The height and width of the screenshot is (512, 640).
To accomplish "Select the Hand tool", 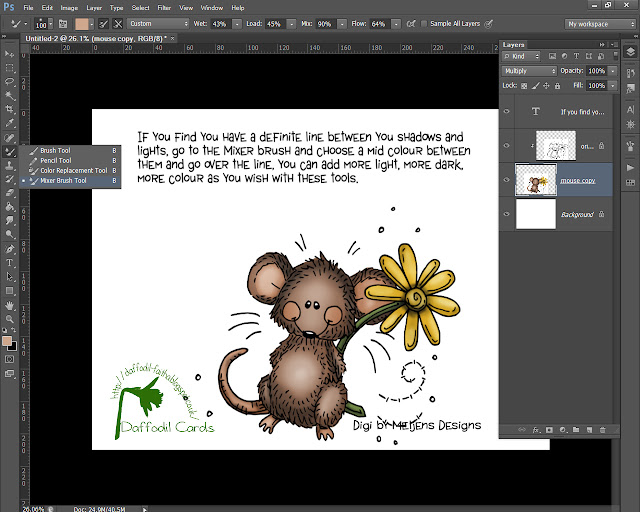I will point(9,305).
